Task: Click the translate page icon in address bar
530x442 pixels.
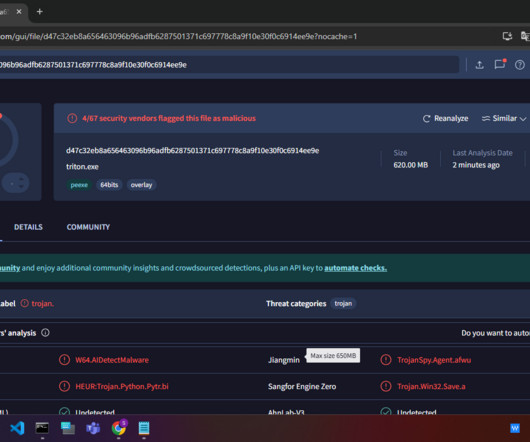Action: click(525, 36)
